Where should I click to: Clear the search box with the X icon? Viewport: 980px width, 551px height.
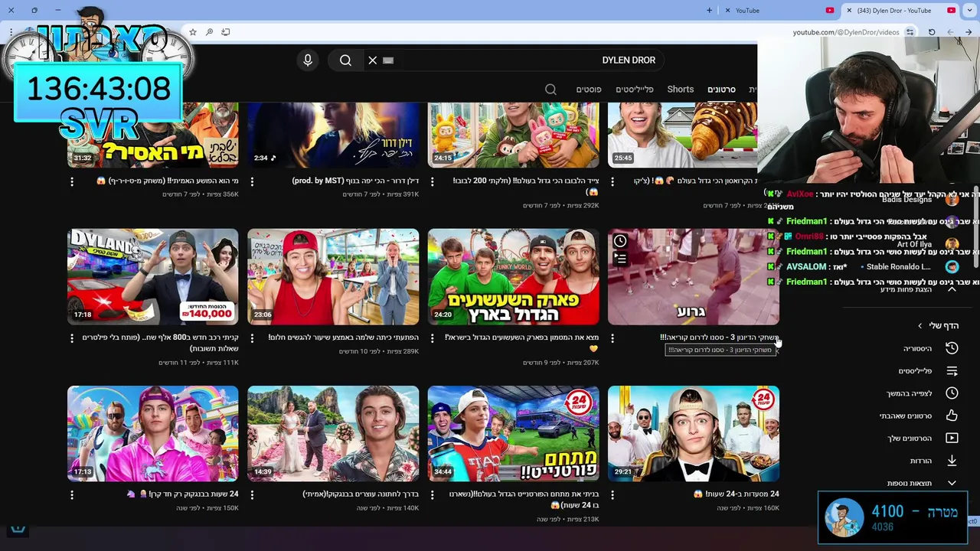click(x=373, y=60)
